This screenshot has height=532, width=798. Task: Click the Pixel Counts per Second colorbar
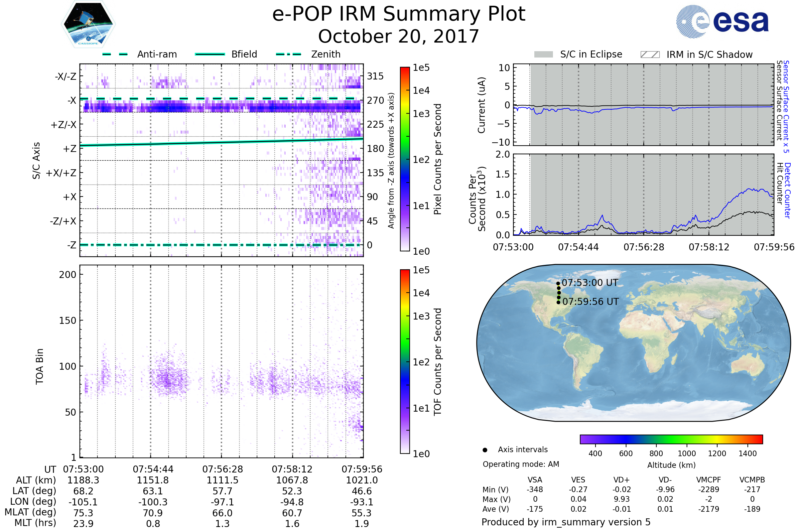(x=405, y=159)
